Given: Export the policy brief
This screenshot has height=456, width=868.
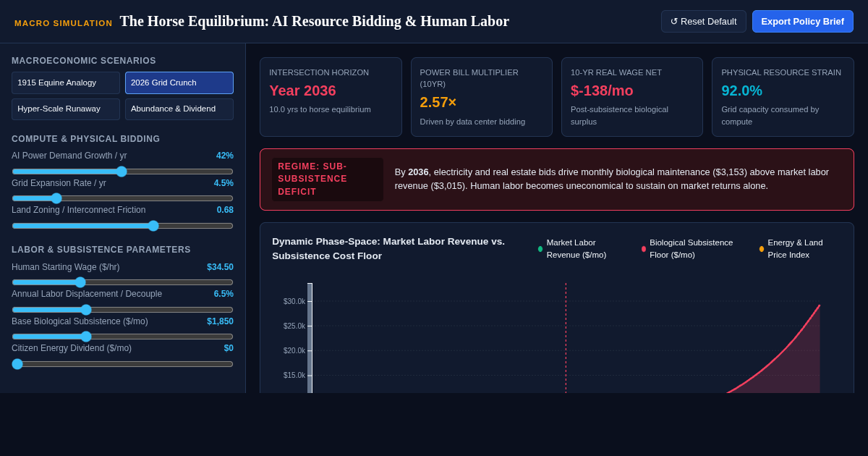Looking at the screenshot, I should pos(802,21).
